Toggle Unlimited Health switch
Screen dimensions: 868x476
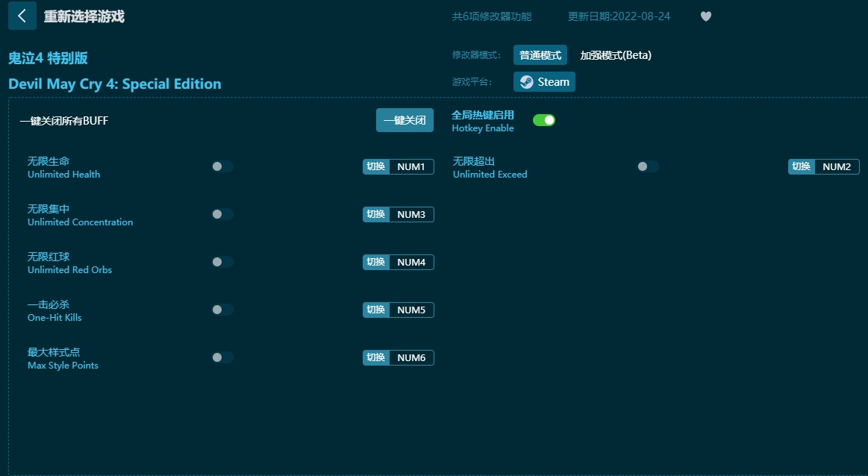pos(222,166)
